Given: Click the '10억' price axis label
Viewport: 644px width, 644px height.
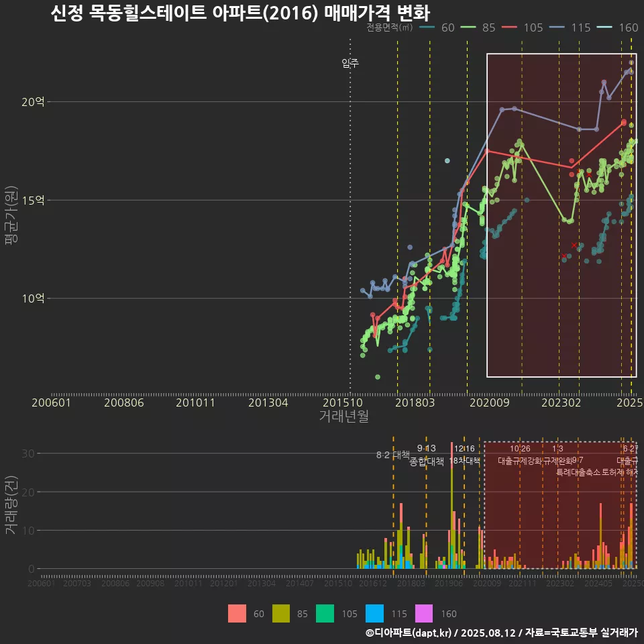Looking at the screenshot, I should 33,298.
